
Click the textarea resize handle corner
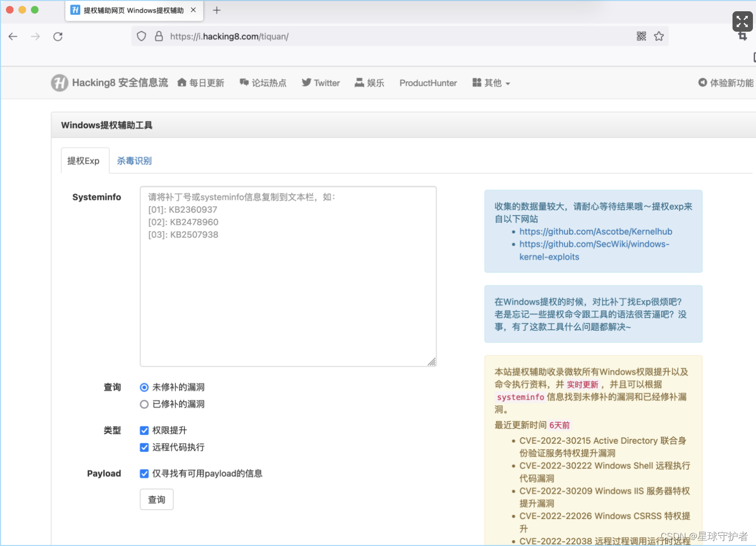click(x=432, y=362)
